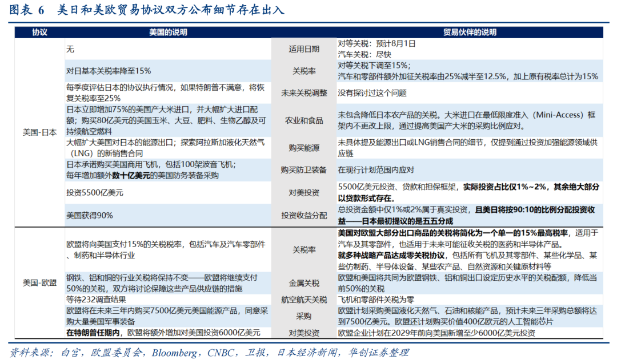Click the "美国-欧盟" row label
The height and width of the screenshot is (364, 617).
tap(39, 283)
